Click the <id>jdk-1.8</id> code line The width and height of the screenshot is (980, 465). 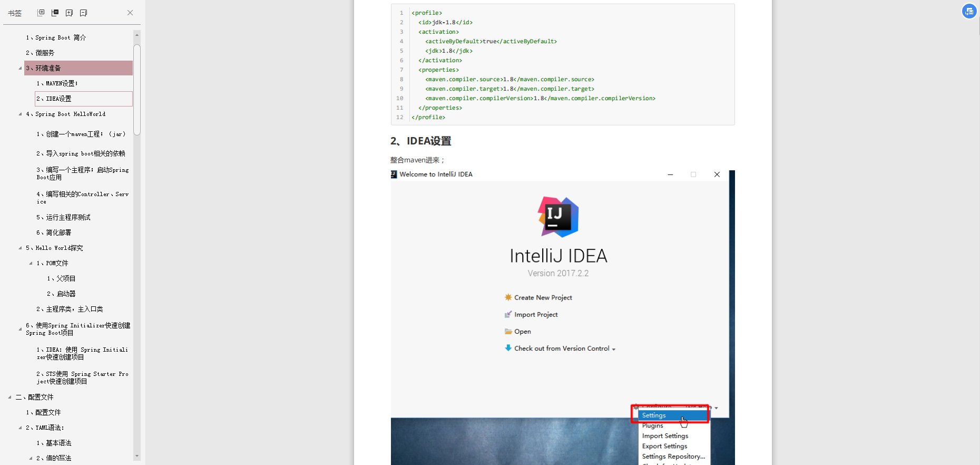(445, 22)
